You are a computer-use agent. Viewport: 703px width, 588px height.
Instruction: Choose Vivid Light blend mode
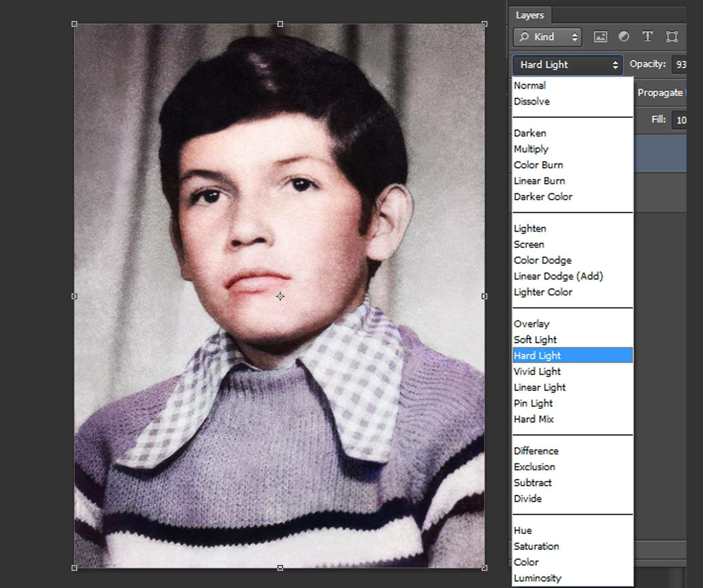point(573,371)
